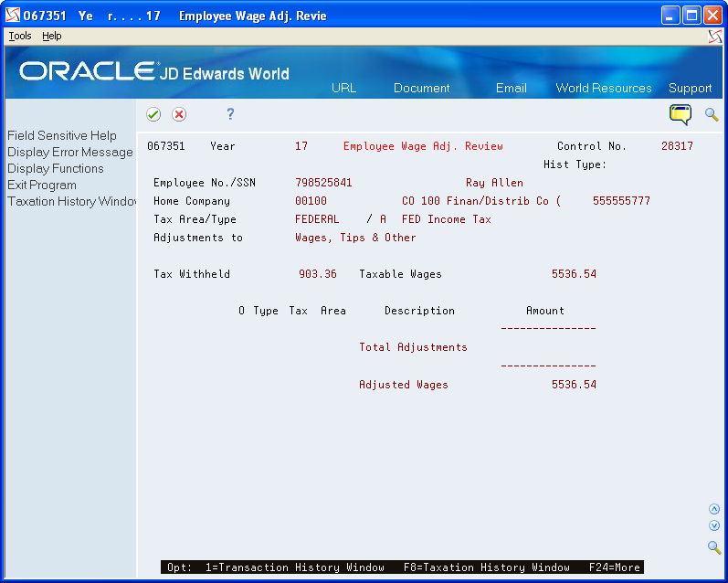Viewport: 728px width, 583px height.
Task: Open the Document link in banner
Action: pos(422,89)
